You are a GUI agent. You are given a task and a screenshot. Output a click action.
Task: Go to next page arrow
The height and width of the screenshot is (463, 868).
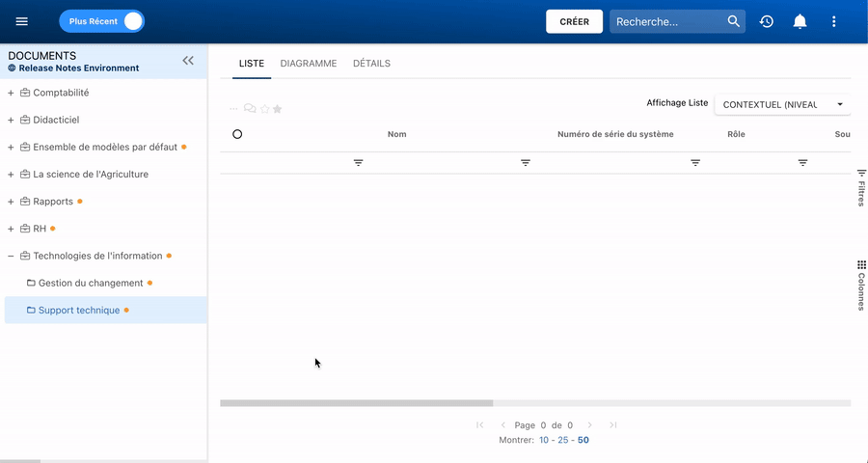(x=589, y=424)
